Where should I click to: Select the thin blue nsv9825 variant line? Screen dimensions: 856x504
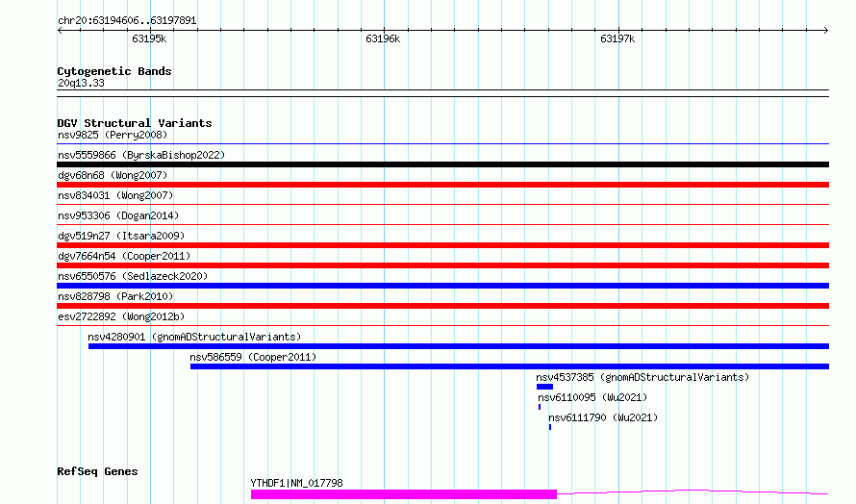(442, 144)
